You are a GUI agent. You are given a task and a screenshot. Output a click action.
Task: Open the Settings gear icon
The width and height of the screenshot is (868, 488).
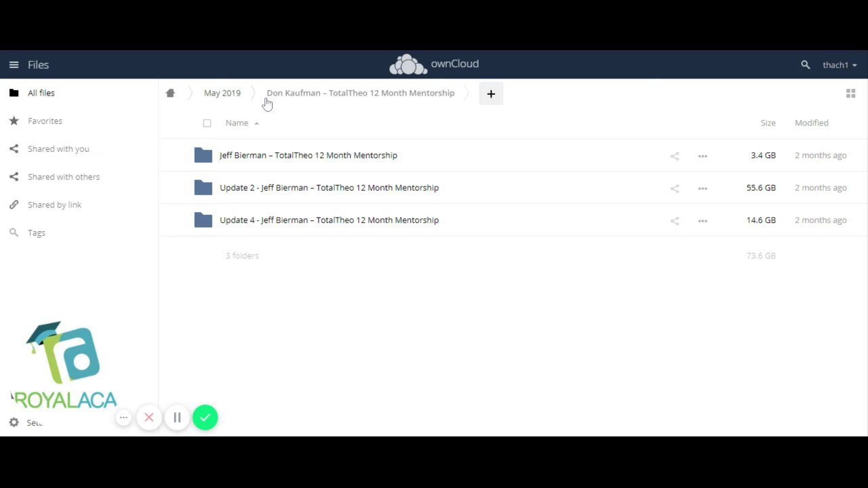(x=14, y=422)
